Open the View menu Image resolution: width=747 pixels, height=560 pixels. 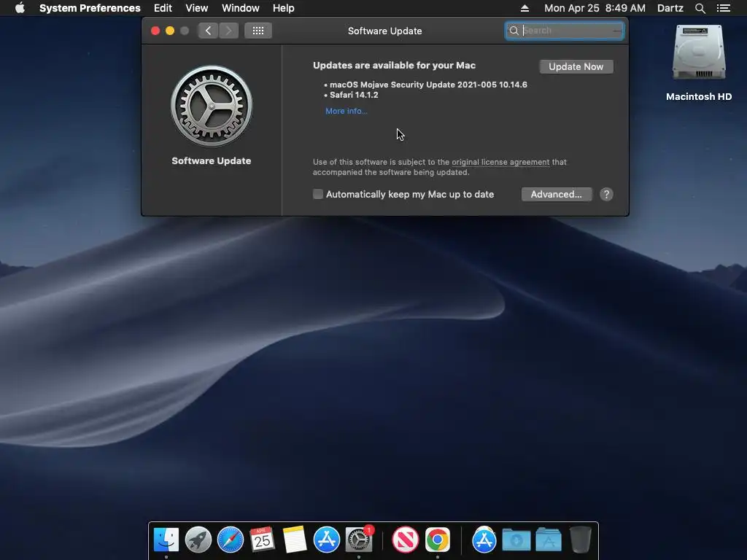196,8
